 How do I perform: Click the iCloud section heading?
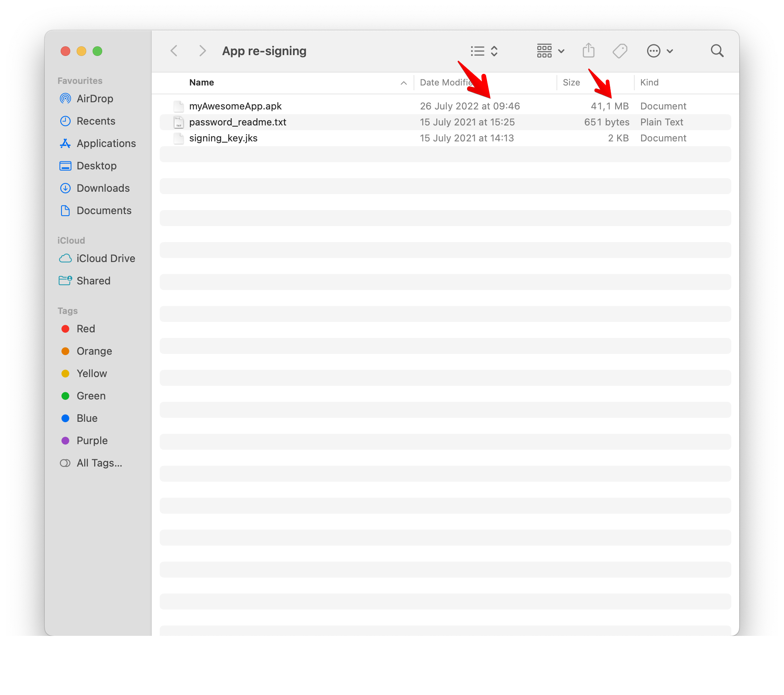tap(71, 240)
